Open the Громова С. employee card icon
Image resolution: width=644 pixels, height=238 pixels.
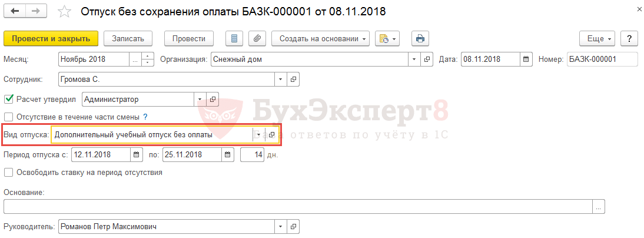coord(293,79)
